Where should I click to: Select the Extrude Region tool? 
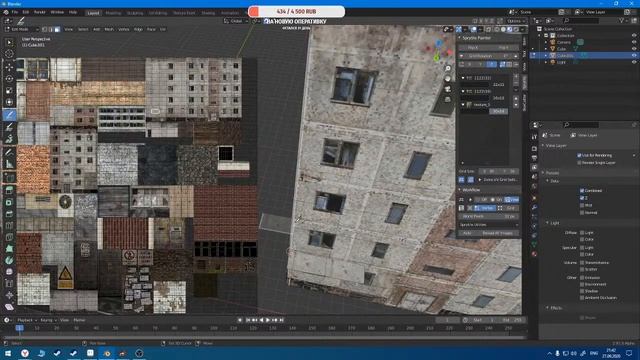pos(9,190)
